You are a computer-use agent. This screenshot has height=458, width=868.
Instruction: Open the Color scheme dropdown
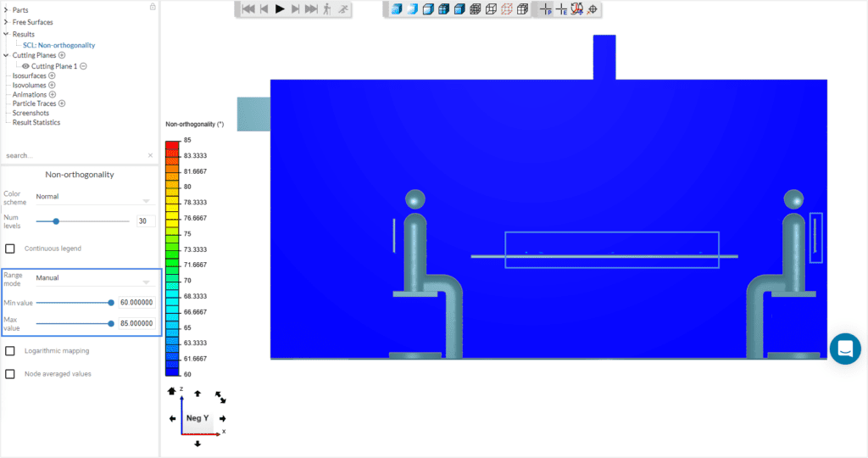[x=92, y=197]
